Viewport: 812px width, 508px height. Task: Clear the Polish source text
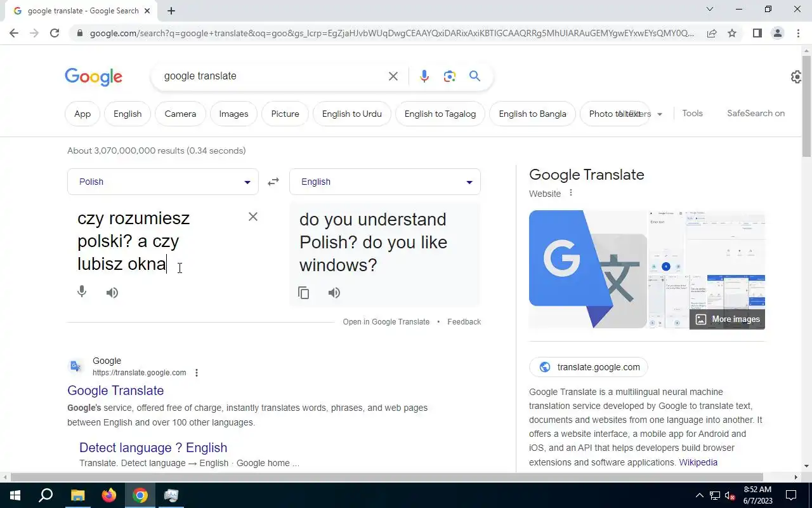pyautogui.click(x=253, y=217)
